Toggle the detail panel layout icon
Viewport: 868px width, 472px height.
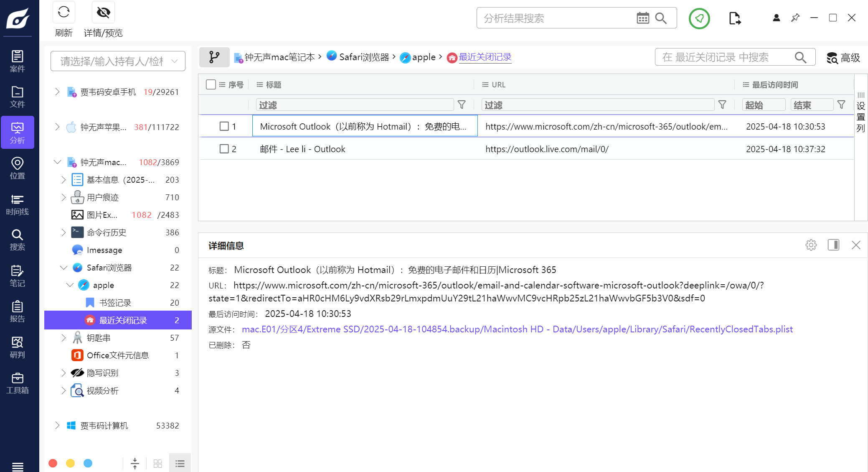833,245
